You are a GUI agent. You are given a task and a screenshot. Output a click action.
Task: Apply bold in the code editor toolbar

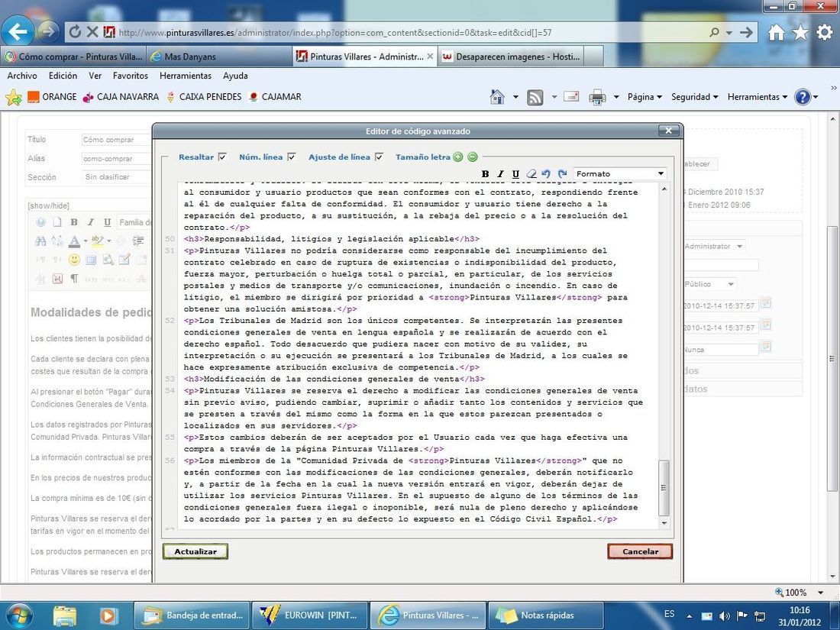486,173
